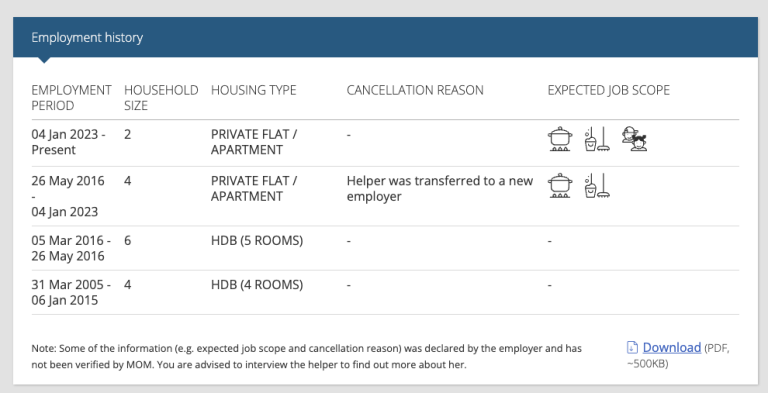The width and height of the screenshot is (768, 393).
Task: Select the 04 Jan 2023 - Present period
Action: (x=68, y=142)
